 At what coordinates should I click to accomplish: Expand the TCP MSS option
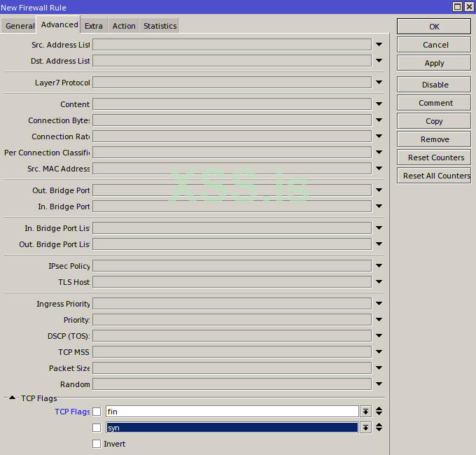(379, 352)
